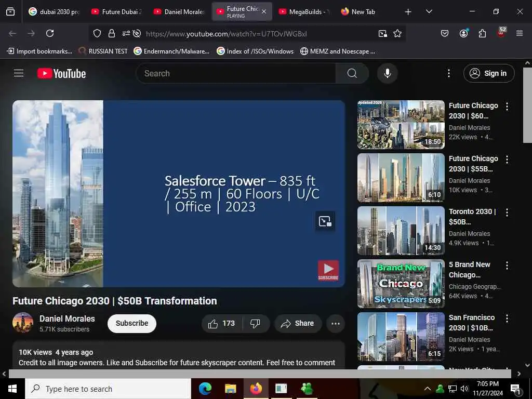
Task: Focus the YouTube search field
Action: point(236,73)
